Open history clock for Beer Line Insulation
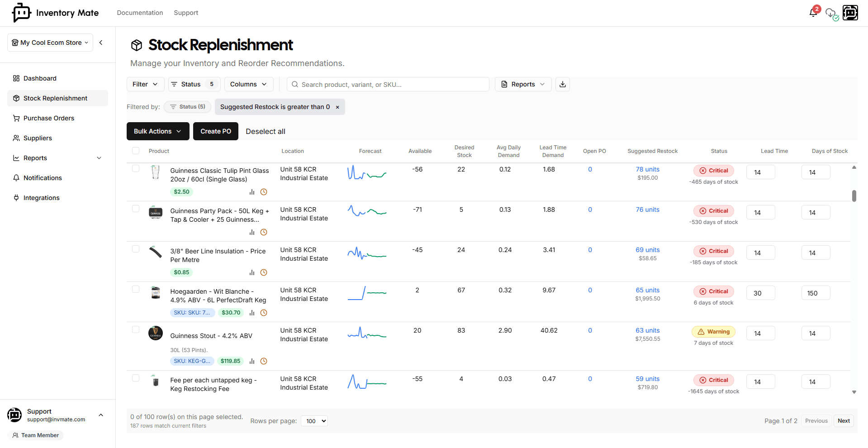Screen dimensions: 868x448 click(x=264, y=272)
